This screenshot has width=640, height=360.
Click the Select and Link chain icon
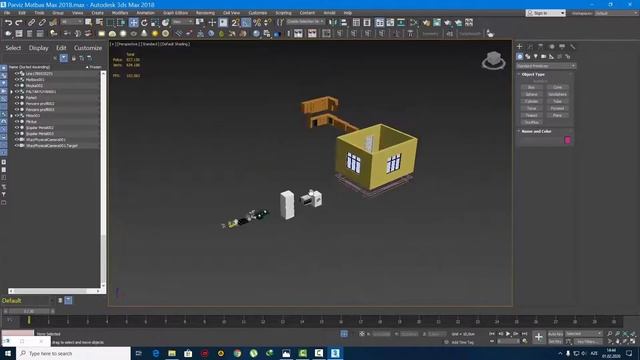31,23
